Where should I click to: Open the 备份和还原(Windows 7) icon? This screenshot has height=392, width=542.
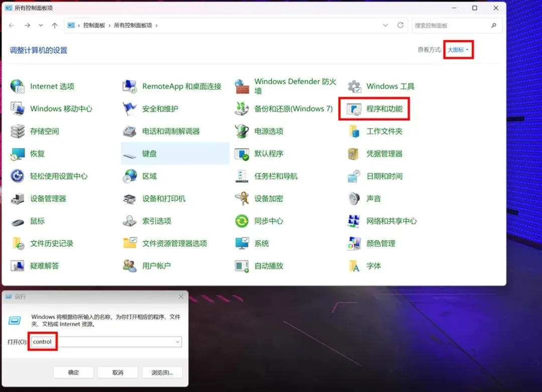pos(242,108)
